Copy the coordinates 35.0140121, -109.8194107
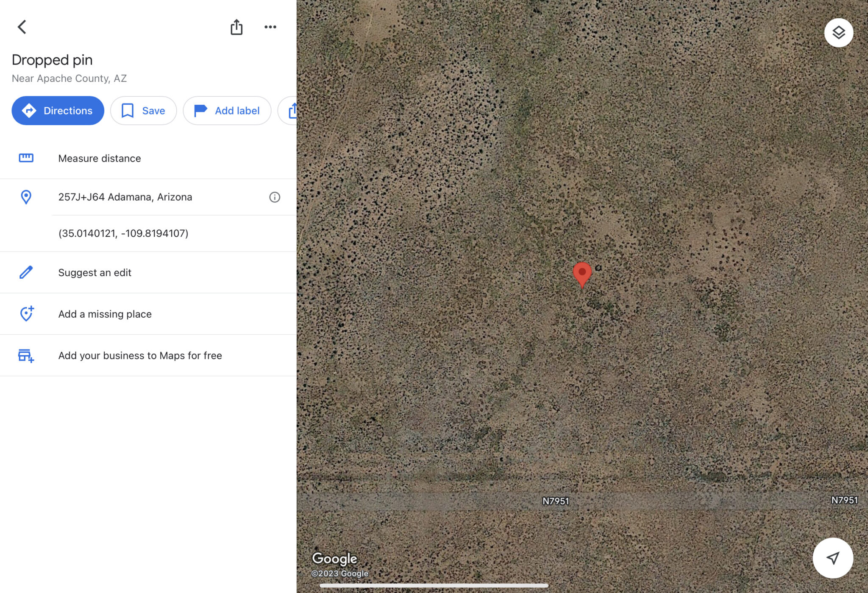Screen dimensions: 868x593 [x=123, y=233]
